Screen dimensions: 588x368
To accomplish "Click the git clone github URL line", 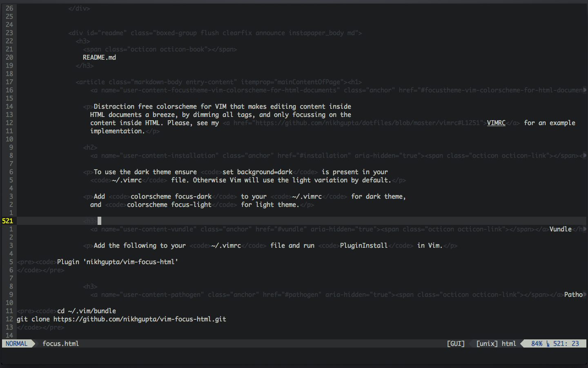I will (121, 319).
